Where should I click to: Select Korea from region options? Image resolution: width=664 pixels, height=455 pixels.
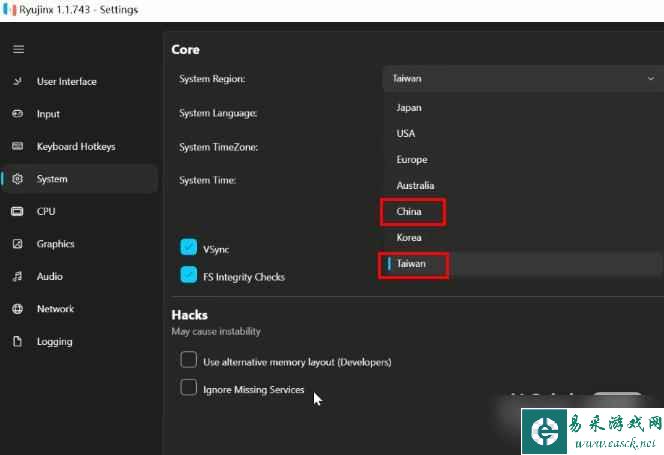409,238
